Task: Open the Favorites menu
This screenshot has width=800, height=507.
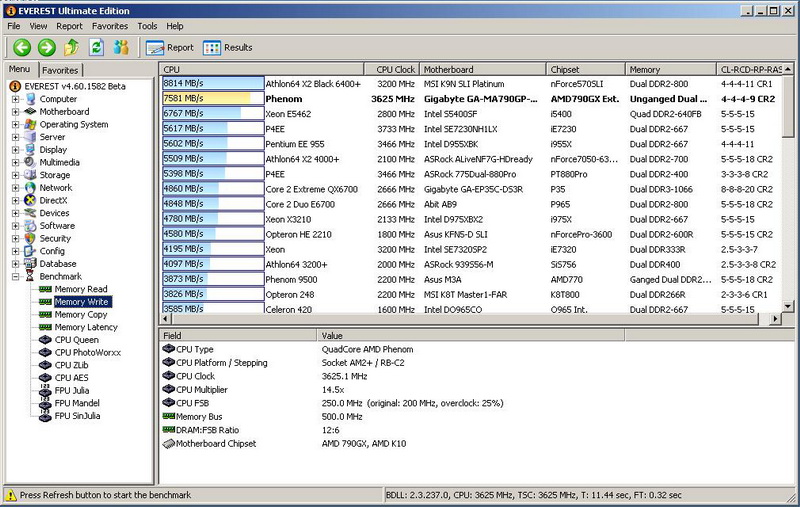Action: [110, 26]
